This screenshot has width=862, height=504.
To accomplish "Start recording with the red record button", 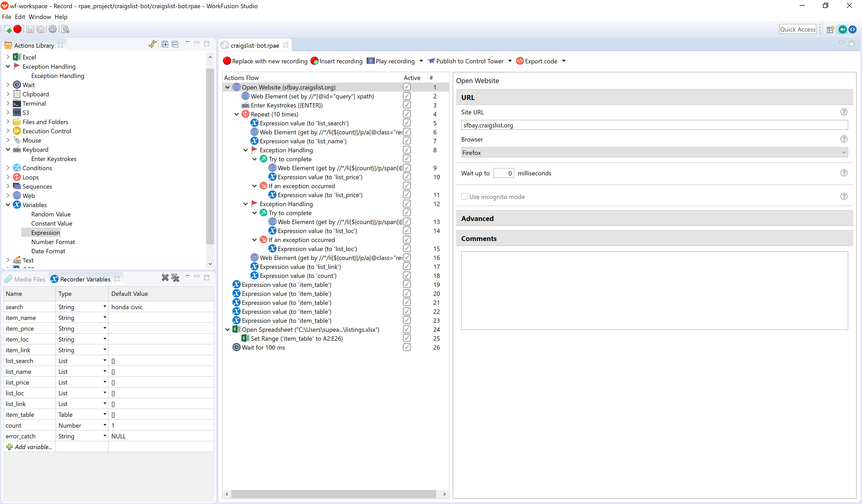I will click(x=17, y=29).
